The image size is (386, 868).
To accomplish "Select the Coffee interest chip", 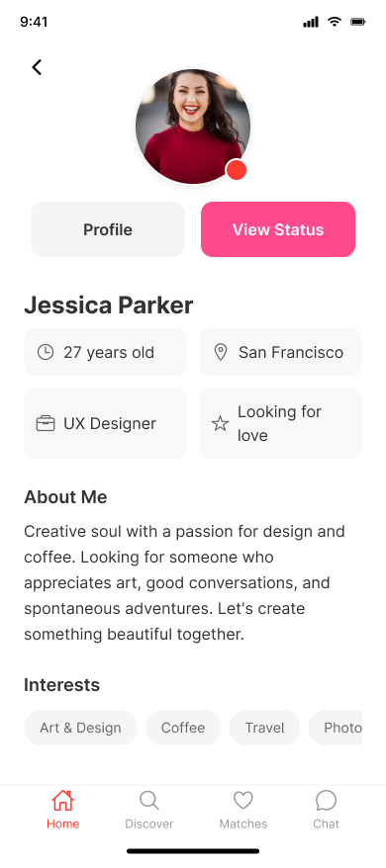I will pyautogui.click(x=183, y=728).
